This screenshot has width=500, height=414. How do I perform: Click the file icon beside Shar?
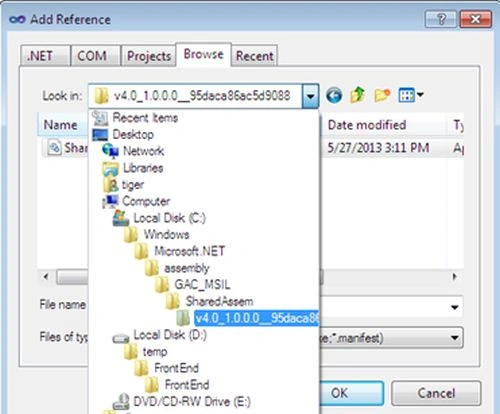point(54,147)
